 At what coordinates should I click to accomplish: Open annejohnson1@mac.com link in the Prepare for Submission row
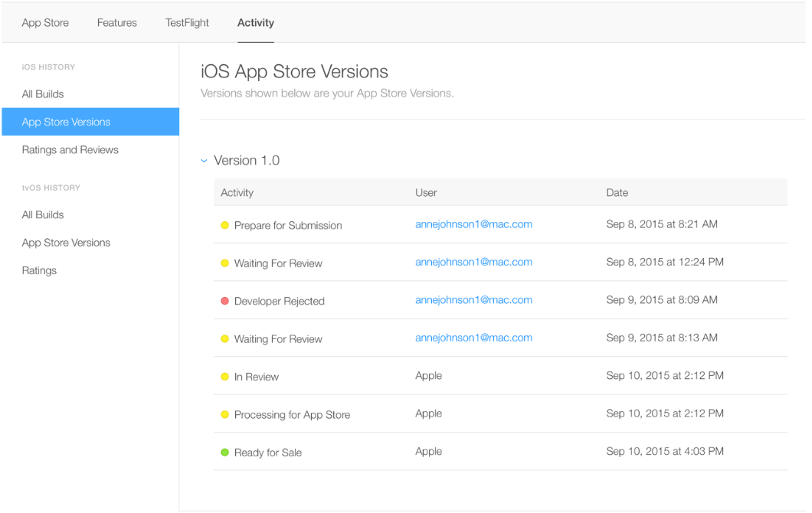pyautogui.click(x=473, y=224)
